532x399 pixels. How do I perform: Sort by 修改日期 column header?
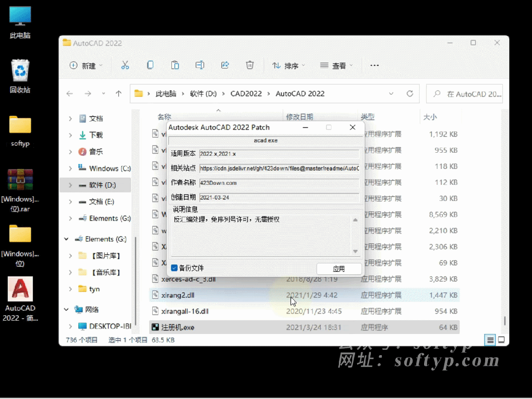299,117
